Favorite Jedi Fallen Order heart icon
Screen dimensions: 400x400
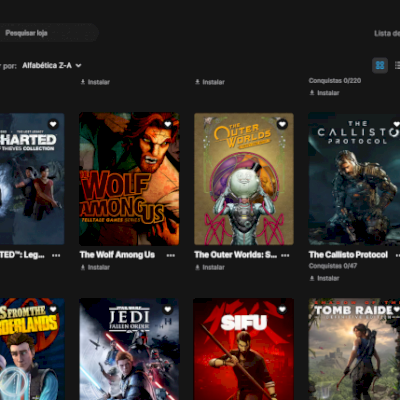coord(167,309)
